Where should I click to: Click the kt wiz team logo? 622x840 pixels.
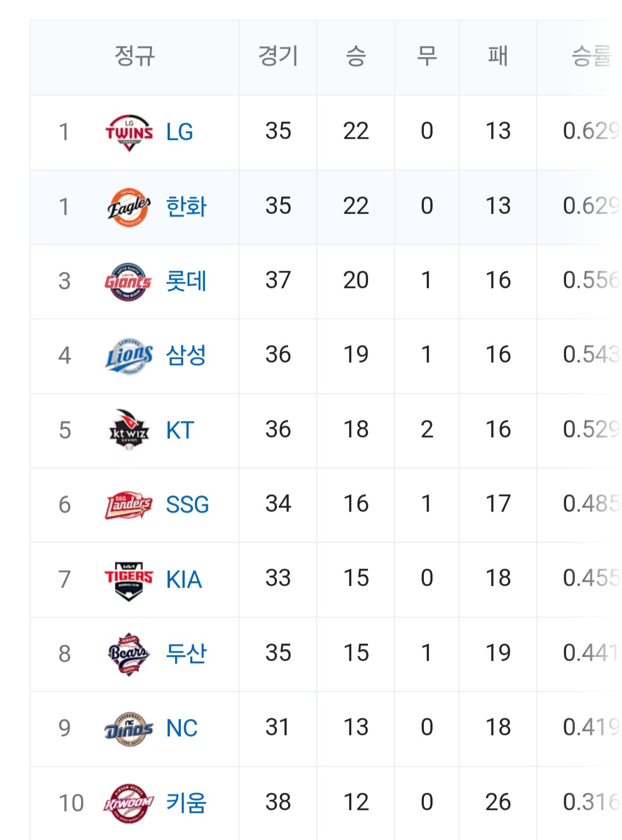coord(129,430)
